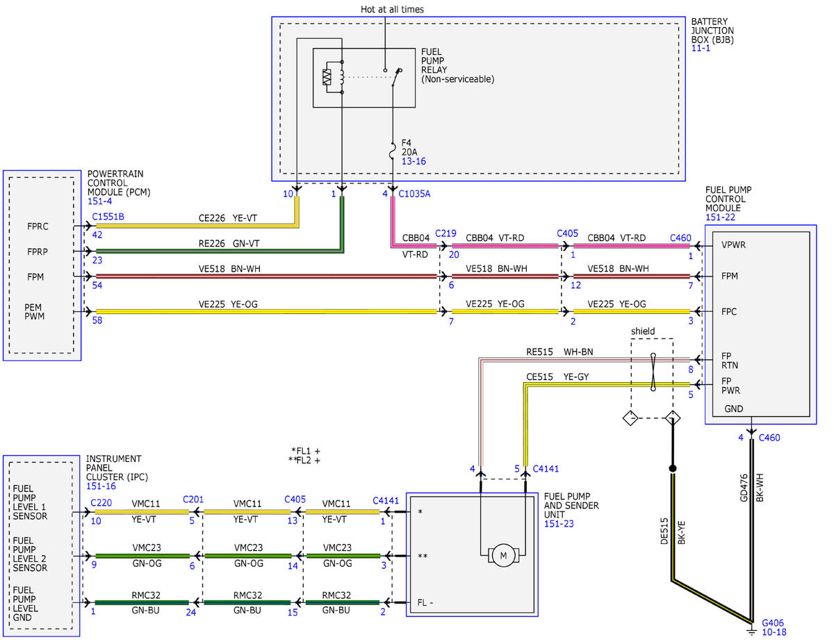
Task: Click the "VPWR" pin label
Action: point(733,245)
